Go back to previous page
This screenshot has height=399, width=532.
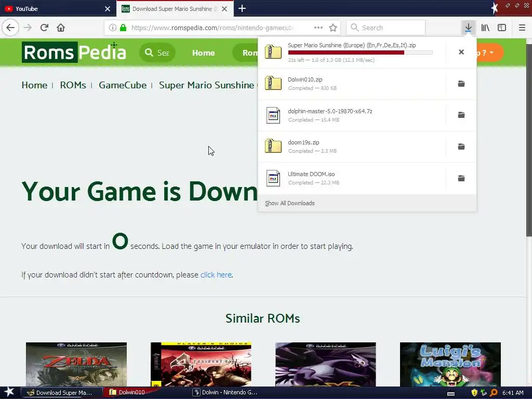[x=10, y=28]
